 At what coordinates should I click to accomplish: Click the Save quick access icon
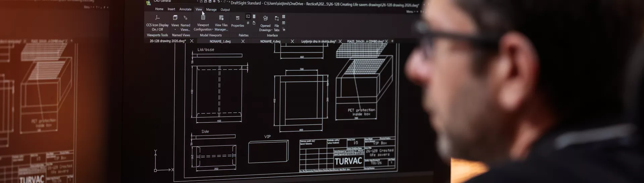210,1
